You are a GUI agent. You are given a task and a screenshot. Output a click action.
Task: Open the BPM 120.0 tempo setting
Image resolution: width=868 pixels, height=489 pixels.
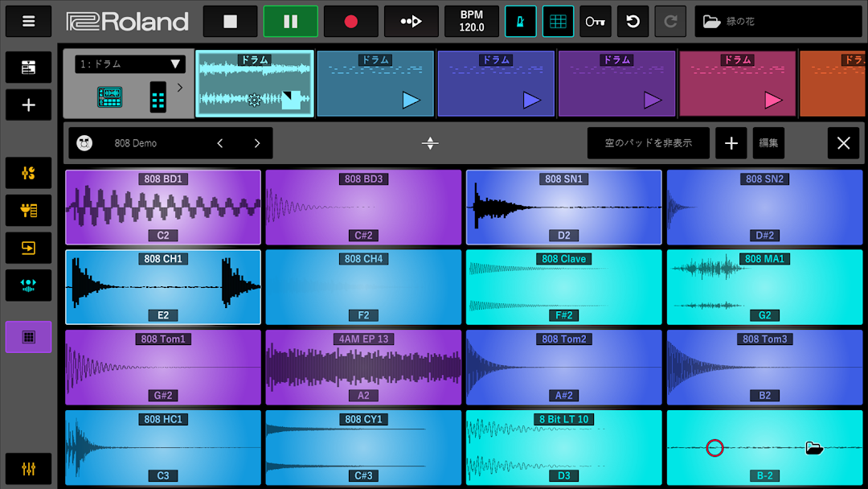point(472,22)
